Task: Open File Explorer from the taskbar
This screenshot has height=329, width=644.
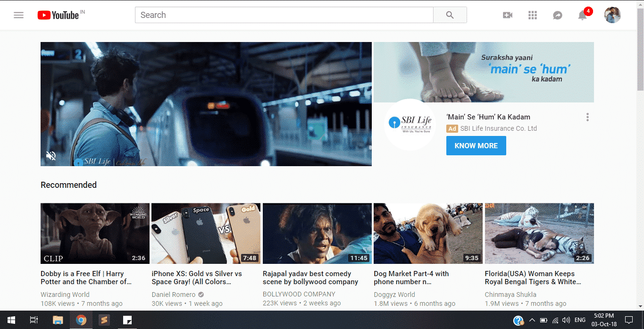Action: click(x=58, y=320)
